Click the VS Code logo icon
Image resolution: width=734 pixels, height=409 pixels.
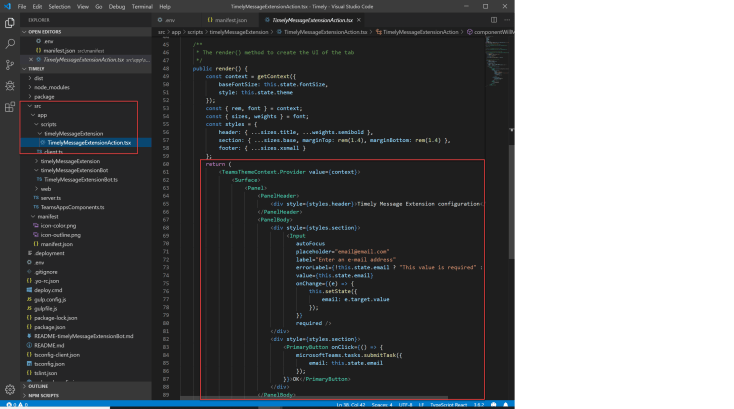click(7, 7)
